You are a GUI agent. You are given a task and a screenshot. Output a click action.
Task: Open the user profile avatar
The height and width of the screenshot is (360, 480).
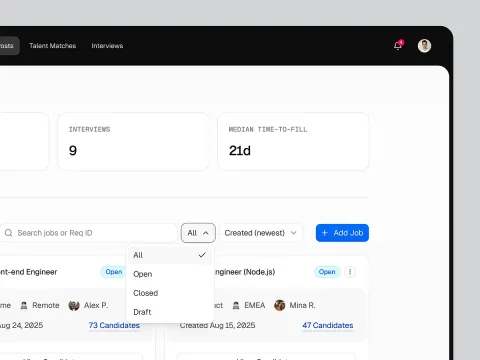(424, 46)
